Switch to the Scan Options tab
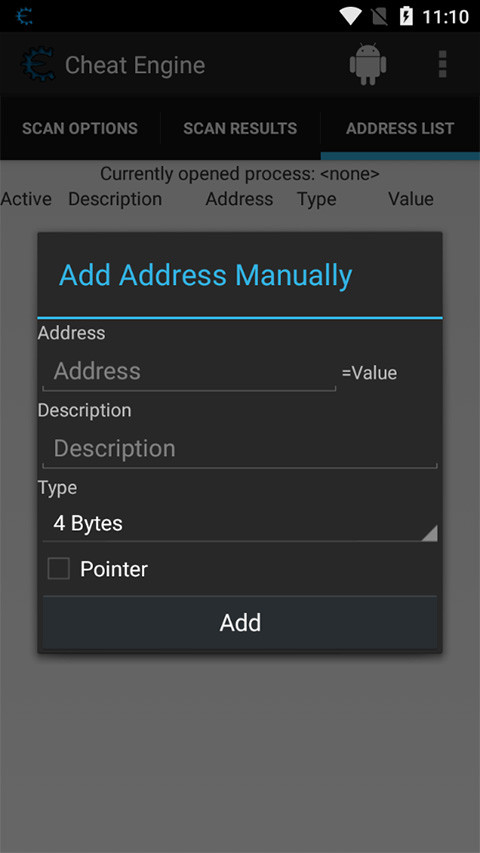Viewport: 480px width, 853px height. 80,128
